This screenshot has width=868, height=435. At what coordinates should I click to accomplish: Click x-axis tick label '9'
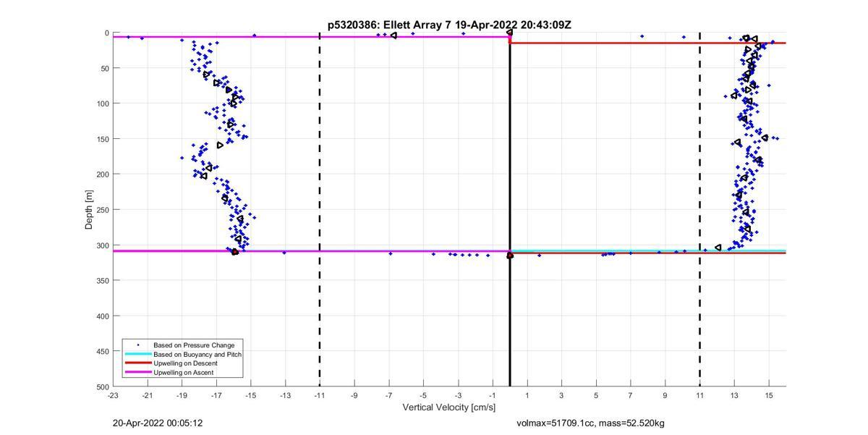click(665, 395)
